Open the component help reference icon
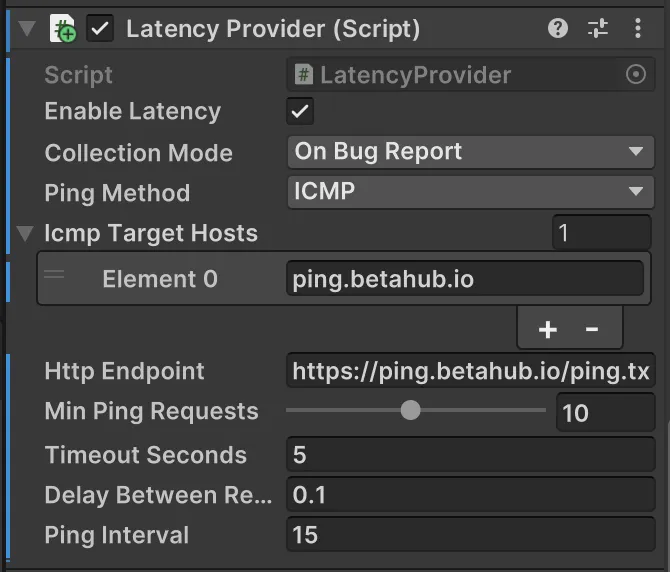 click(x=558, y=29)
